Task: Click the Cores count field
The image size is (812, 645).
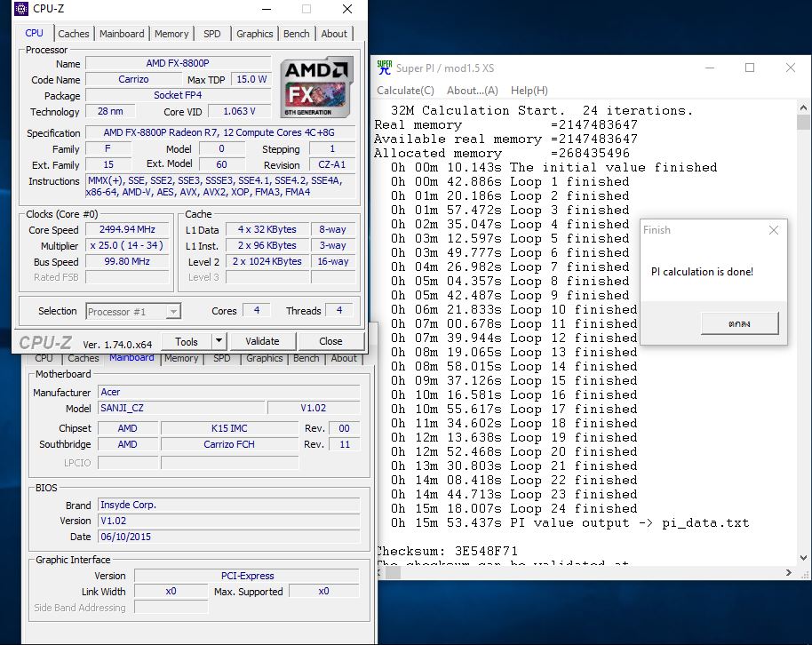Action: [x=257, y=310]
